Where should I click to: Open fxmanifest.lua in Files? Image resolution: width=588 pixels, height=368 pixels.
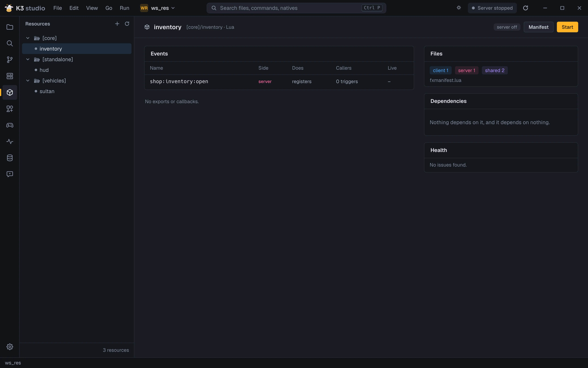click(x=445, y=80)
